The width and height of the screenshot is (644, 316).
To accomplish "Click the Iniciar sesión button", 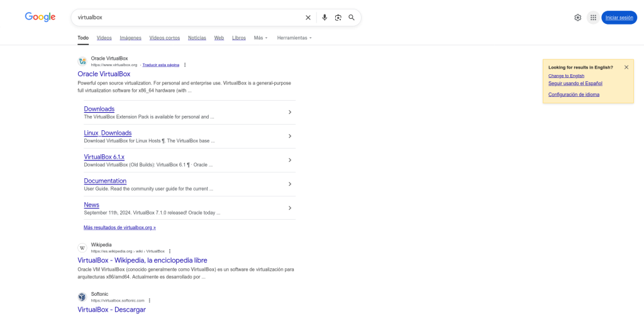I will coord(619,18).
